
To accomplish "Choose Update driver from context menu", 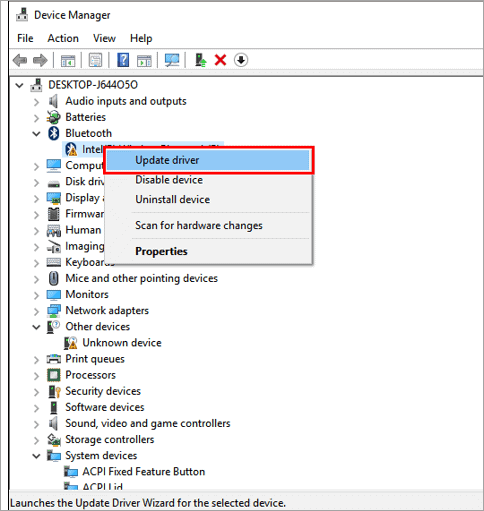I will [209, 160].
